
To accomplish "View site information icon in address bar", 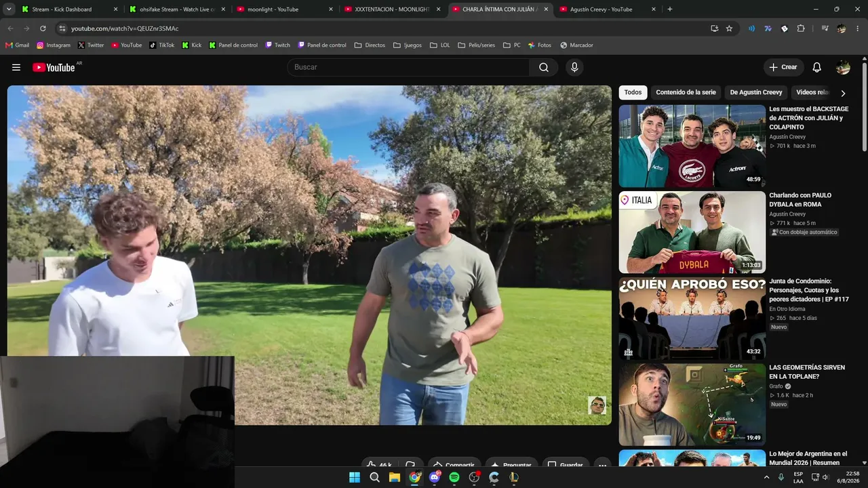I will [62, 28].
